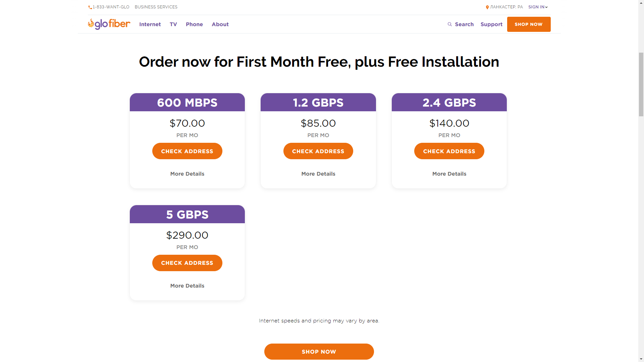This screenshot has width=644, height=362.
Task: Click the search magnifier icon
Action: click(x=450, y=24)
